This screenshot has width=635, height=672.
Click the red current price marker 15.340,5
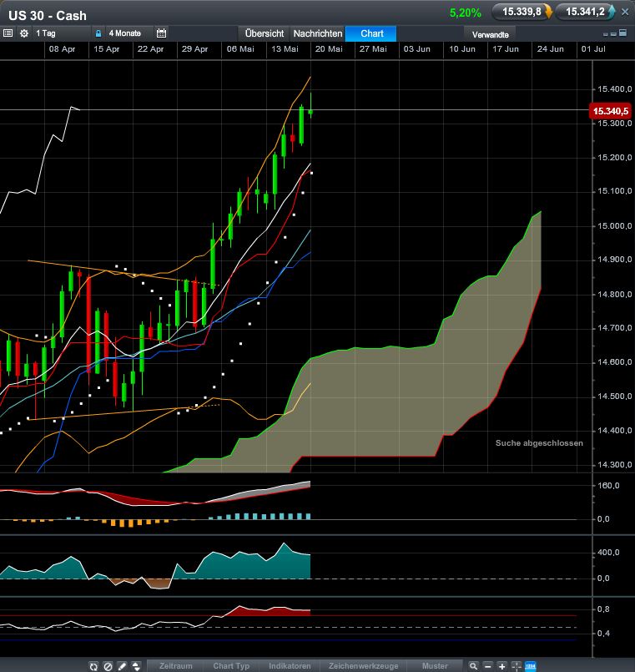611,111
